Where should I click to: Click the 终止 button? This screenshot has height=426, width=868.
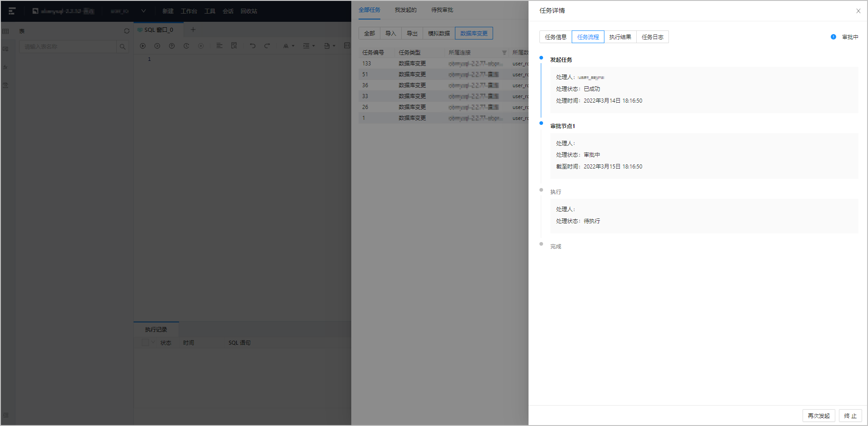click(x=850, y=416)
